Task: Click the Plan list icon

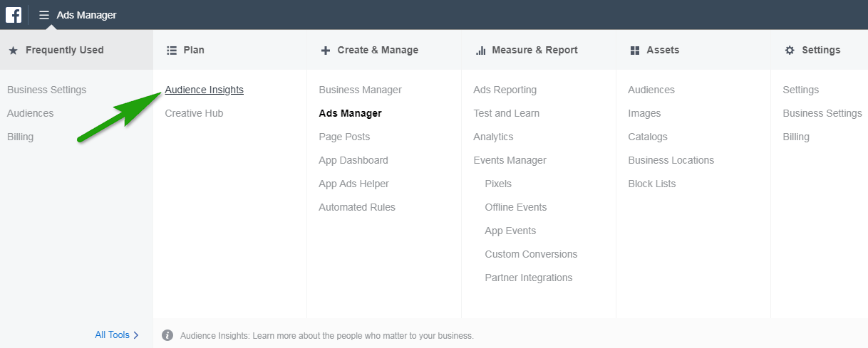Action: click(x=171, y=51)
